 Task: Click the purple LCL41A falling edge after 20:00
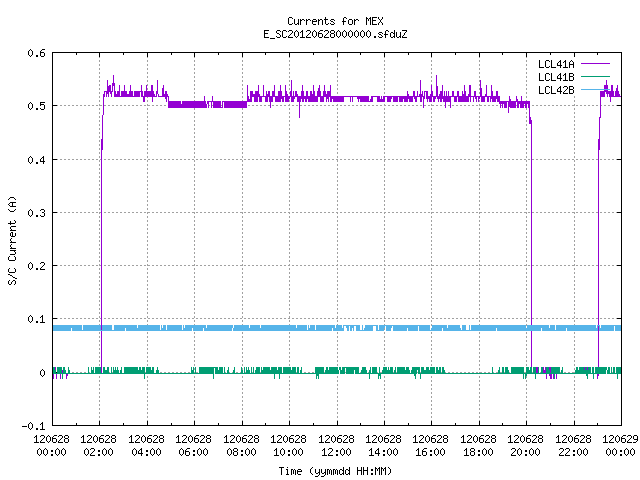tap(531, 245)
